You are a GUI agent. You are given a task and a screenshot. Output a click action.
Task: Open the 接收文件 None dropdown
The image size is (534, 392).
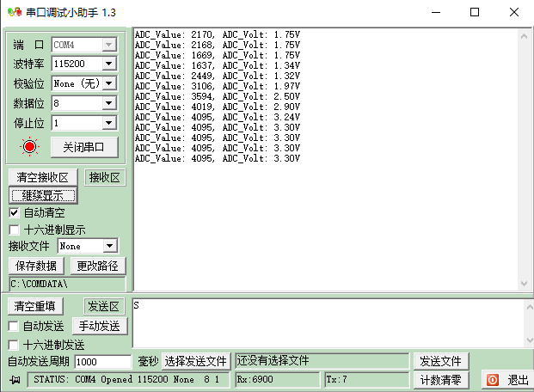[x=110, y=246]
